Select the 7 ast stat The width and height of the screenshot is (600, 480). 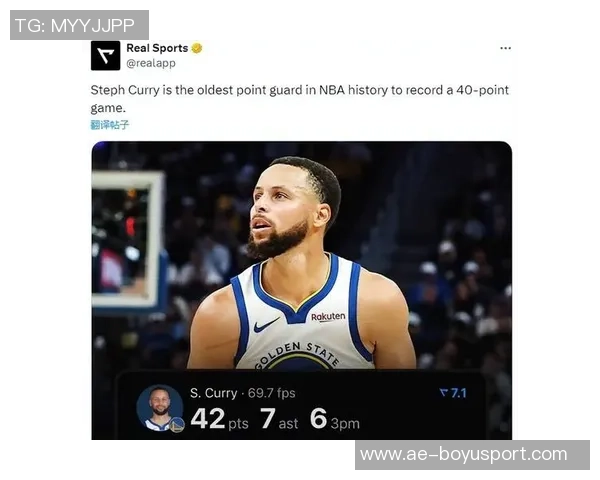point(279,419)
